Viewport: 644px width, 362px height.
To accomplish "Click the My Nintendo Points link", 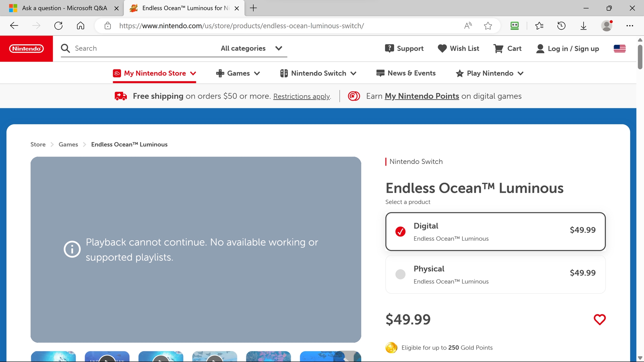I will tap(422, 96).
